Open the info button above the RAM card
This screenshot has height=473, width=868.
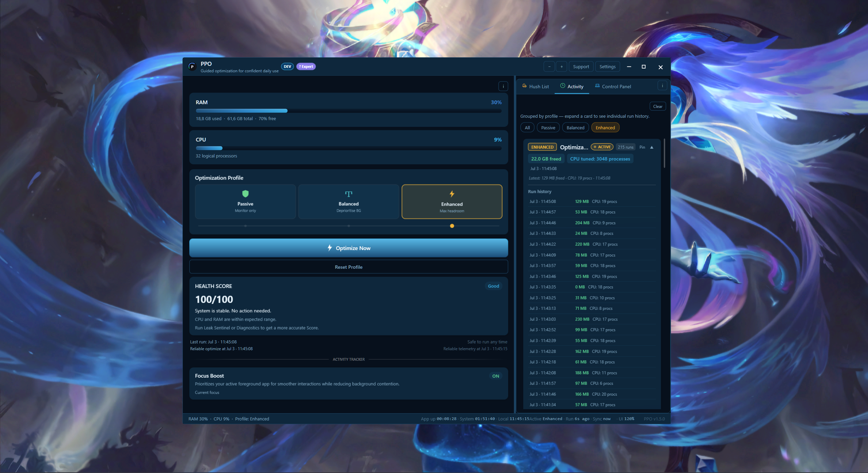503,86
